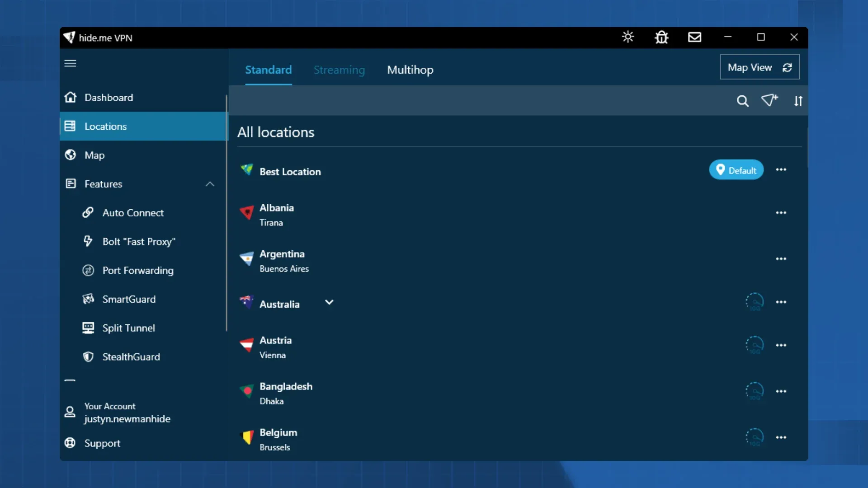Screen dimensions: 868x488
Task: Open the mail envelope icon
Action: coord(695,37)
